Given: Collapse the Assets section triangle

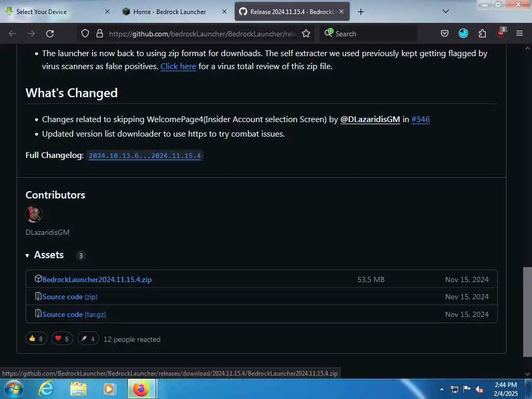Looking at the screenshot, I should (27, 256).
